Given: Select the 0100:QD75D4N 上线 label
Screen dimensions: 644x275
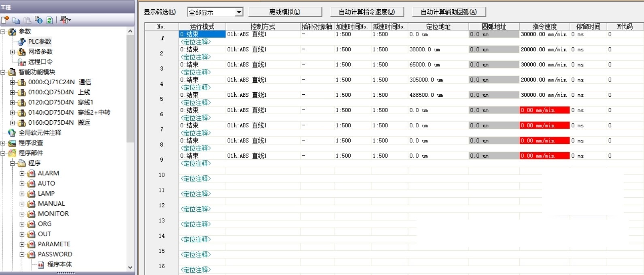Looking at the screenshot, I should [x=59, y=92].
